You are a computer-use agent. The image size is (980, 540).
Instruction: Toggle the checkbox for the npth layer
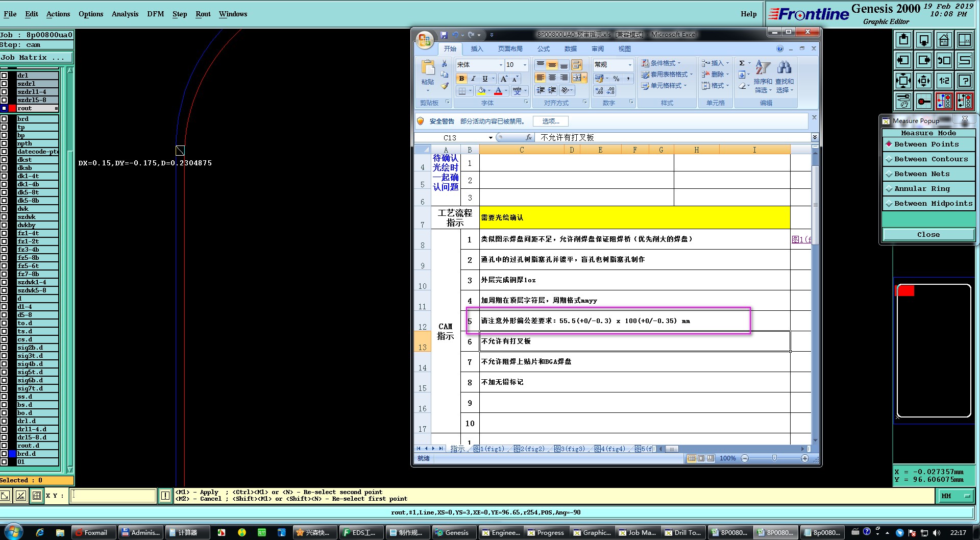(4, 143)
